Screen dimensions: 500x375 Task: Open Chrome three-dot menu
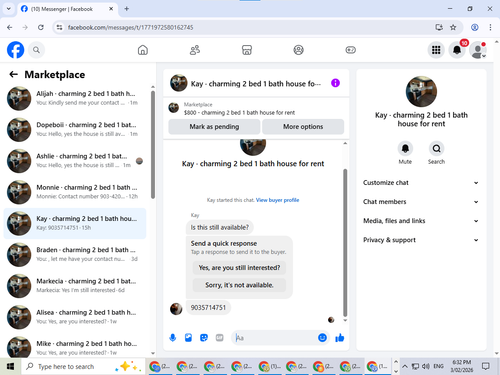(490, 27)
